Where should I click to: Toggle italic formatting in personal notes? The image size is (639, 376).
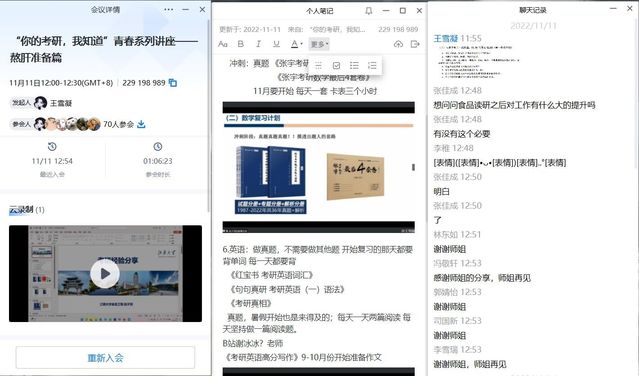[258, 44]
